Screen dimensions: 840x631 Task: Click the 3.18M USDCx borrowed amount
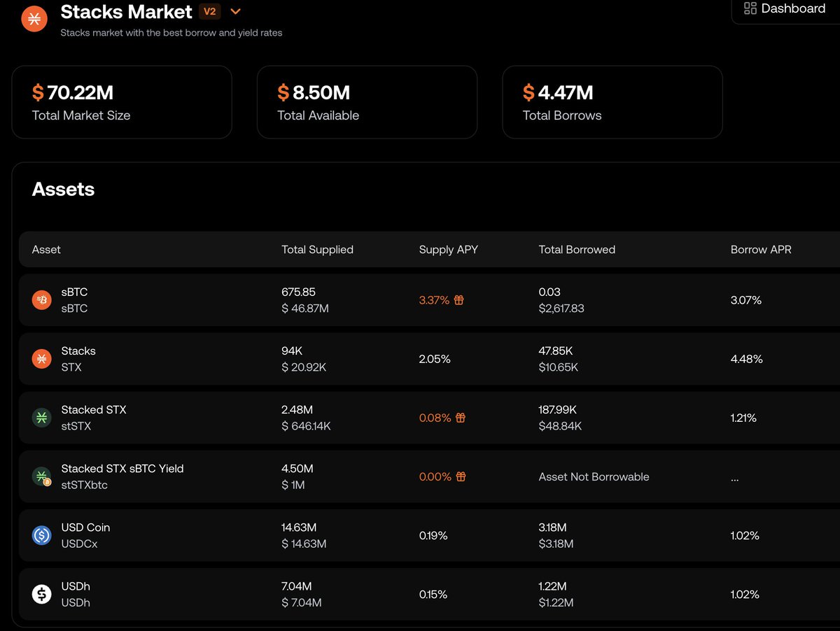pos(553,527)
